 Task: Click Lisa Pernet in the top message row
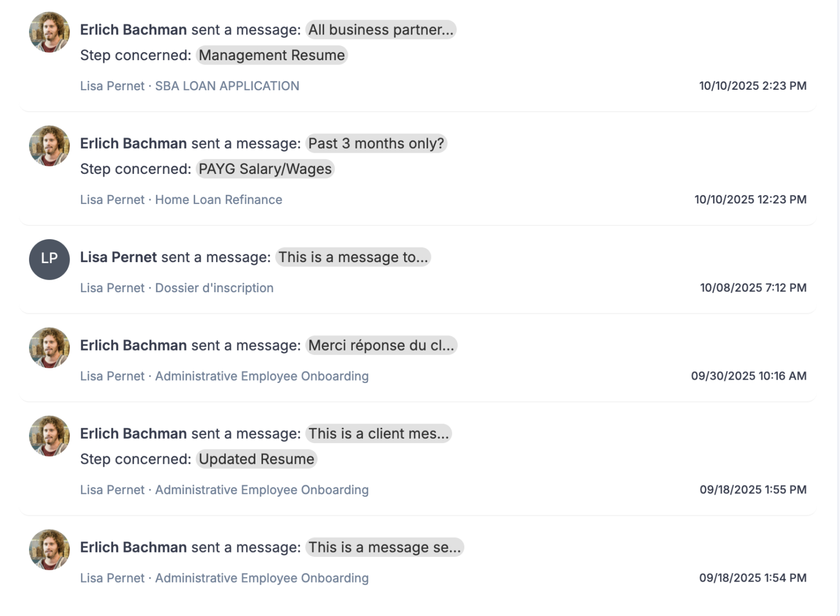tap(112, 86)
